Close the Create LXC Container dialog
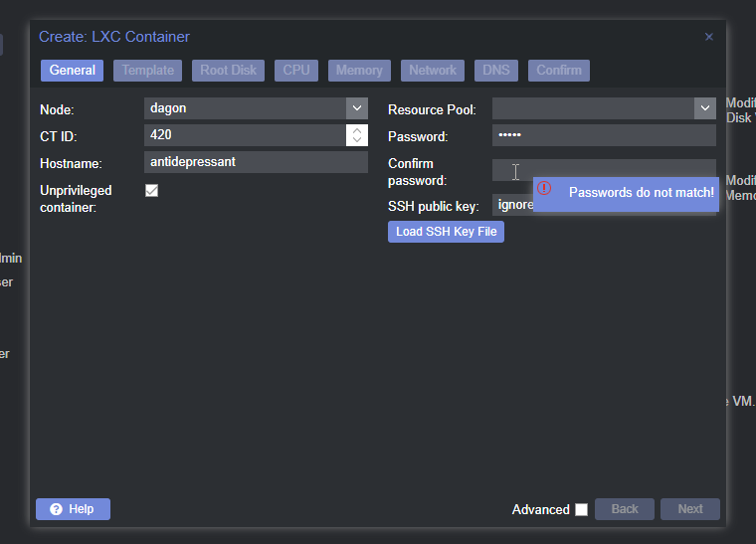 coord(708,37)
